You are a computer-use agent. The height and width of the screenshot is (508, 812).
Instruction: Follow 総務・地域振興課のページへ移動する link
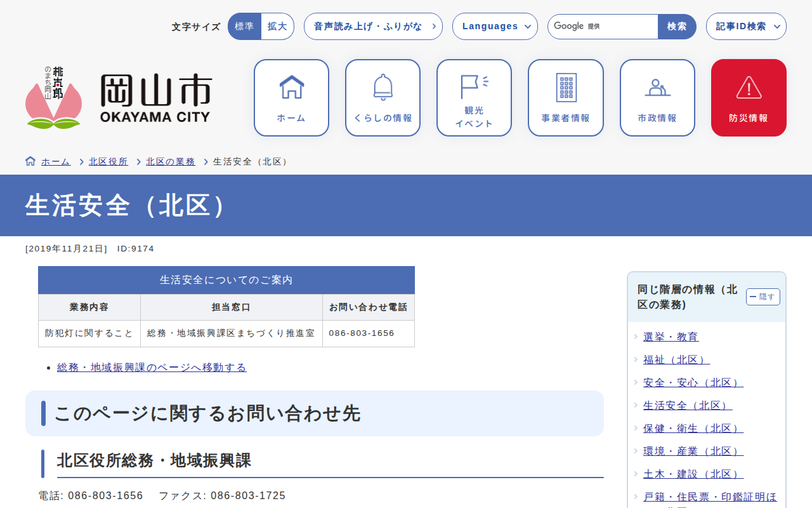click(152, 367)
